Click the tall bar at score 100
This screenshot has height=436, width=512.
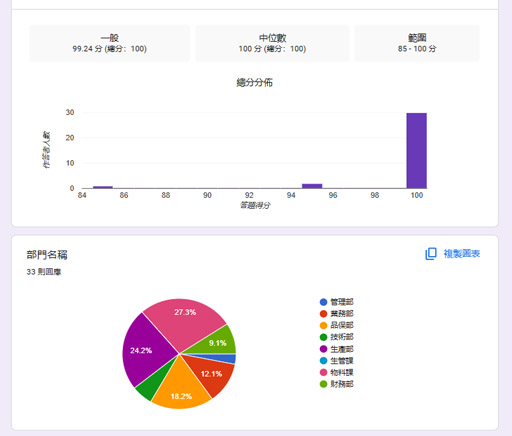tap(417, 151)
